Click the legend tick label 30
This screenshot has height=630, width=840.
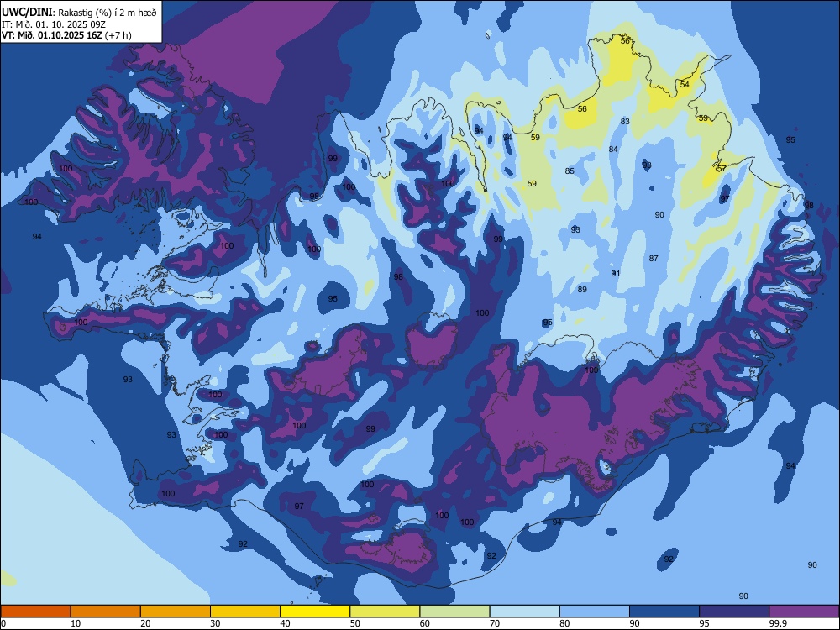tap(215, 623)
